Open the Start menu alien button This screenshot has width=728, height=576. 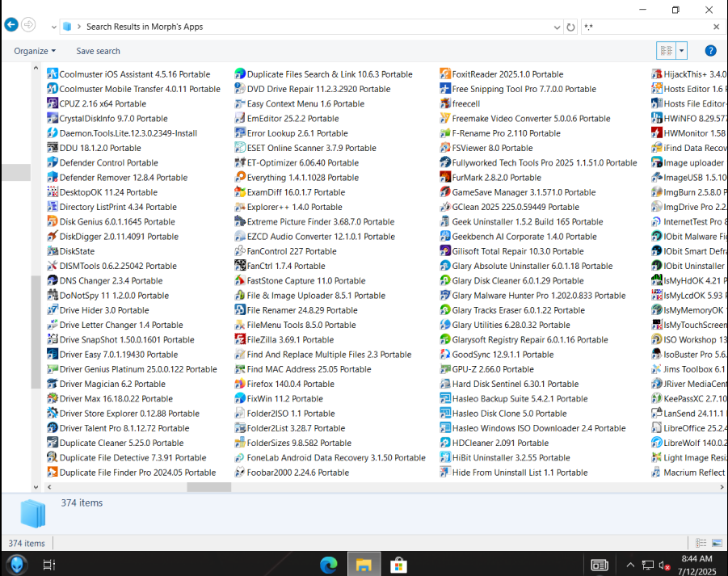click(16, 565)
